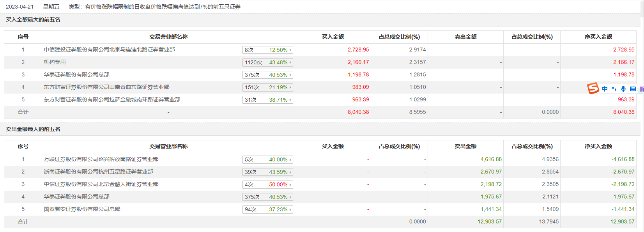Viewport: 644px width, 232px height.
Task: Expand the 94次 37.23% stats box
Action: click(x=267, y=209)
